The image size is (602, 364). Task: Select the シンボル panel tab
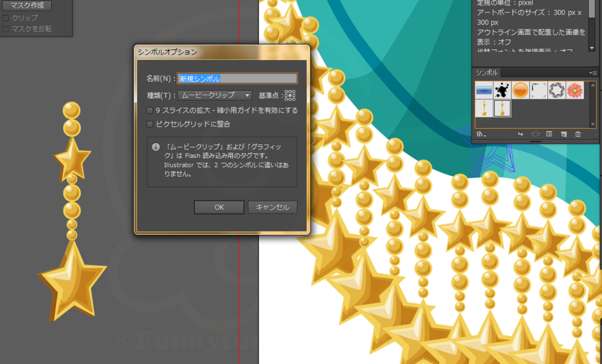click(487, 72)
